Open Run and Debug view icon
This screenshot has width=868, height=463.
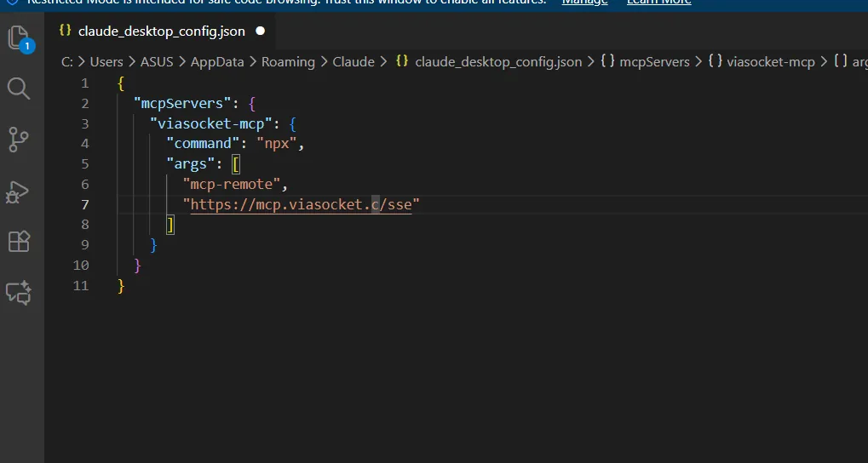18,192
